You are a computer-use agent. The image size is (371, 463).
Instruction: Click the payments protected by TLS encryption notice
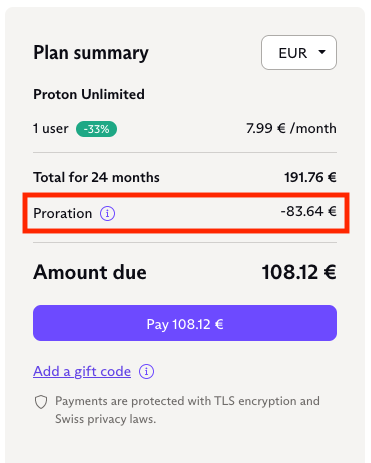click(x=187, y=410)
